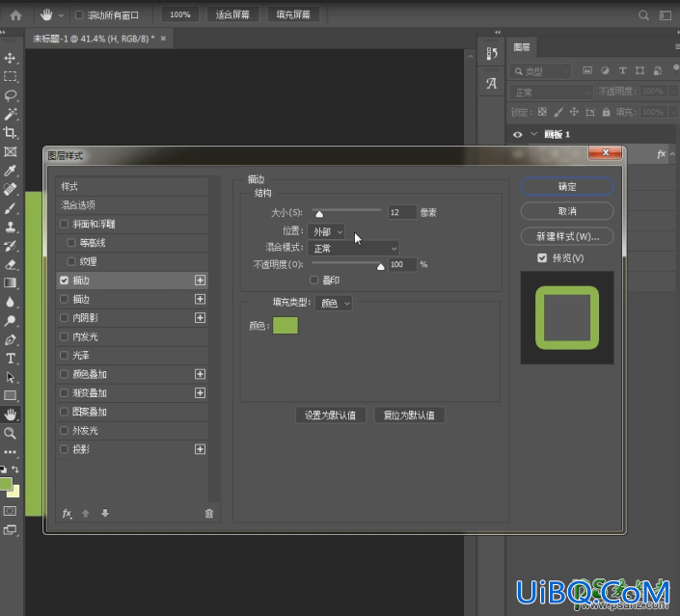Select the Path Selection tool
This screenshot has height=616, width=680.
tap(10, 377)
